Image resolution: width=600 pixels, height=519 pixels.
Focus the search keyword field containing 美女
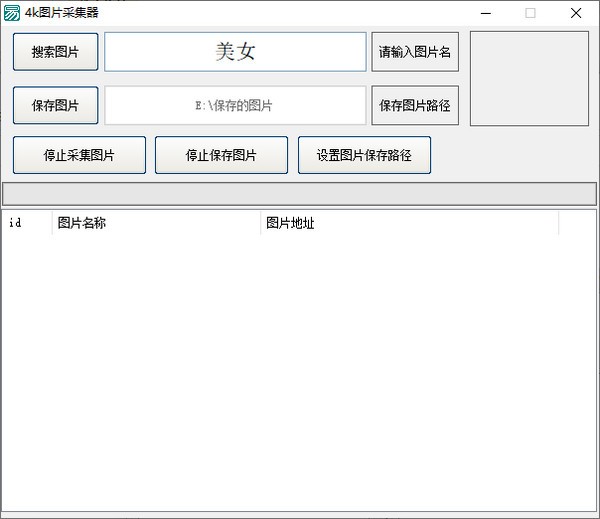235,52
